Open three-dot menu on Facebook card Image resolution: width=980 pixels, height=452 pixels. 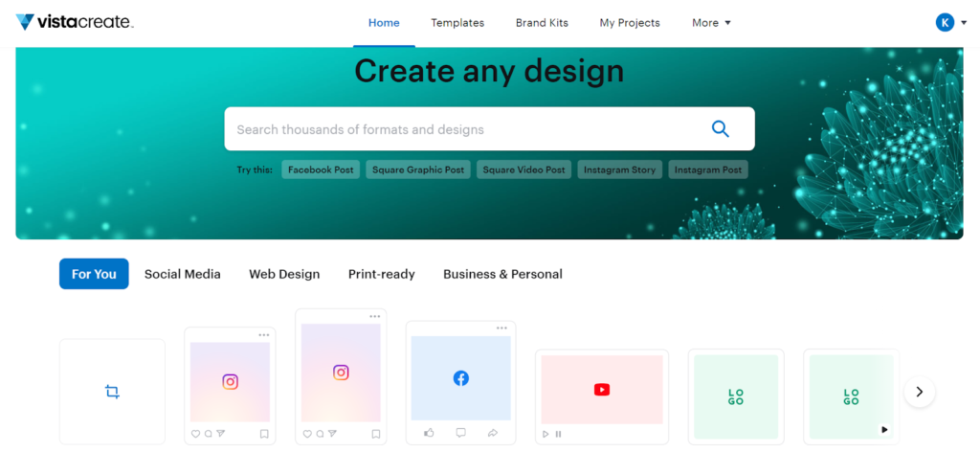[501, 328]
